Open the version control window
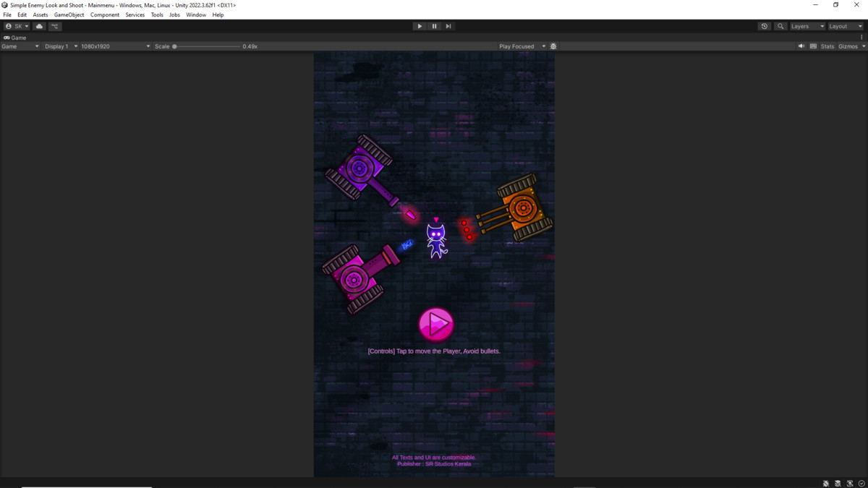This screenshot has height=488, width=868. [55, 26]
